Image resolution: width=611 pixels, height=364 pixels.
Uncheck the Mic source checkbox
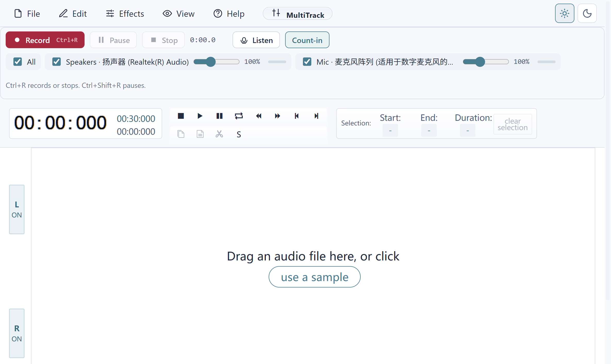(307, 62)
